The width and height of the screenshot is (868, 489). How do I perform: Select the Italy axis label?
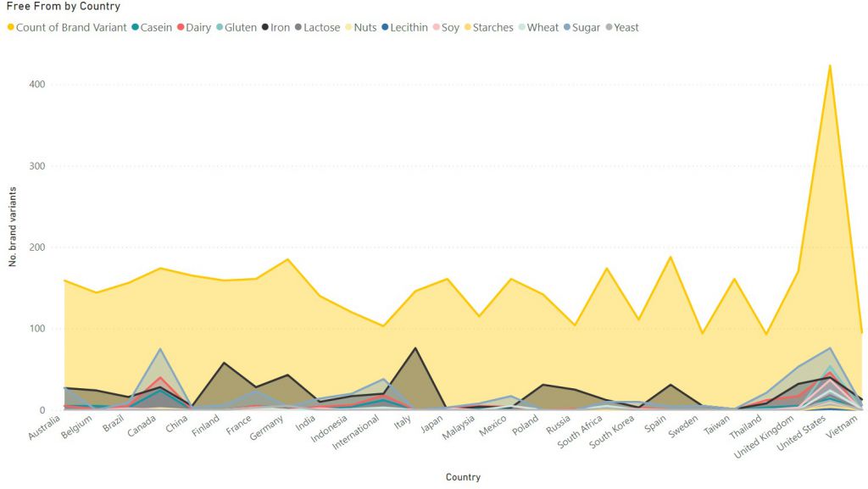[x=403, y=421]
